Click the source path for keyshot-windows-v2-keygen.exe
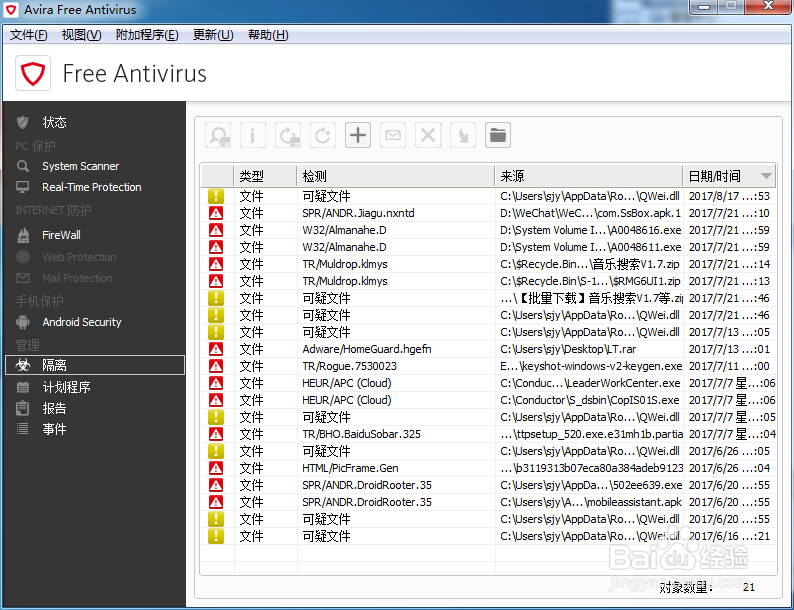This screenshot has width=794, height=610. (591, 366)
